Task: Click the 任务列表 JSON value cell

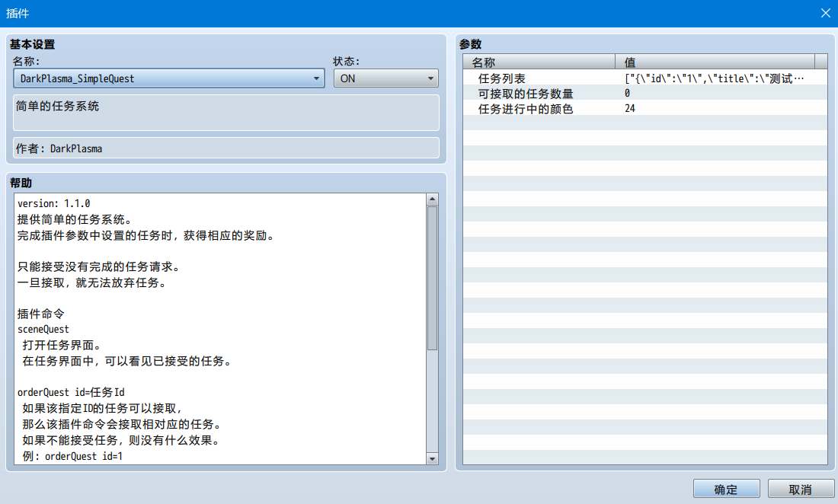Action: point(715,78)
